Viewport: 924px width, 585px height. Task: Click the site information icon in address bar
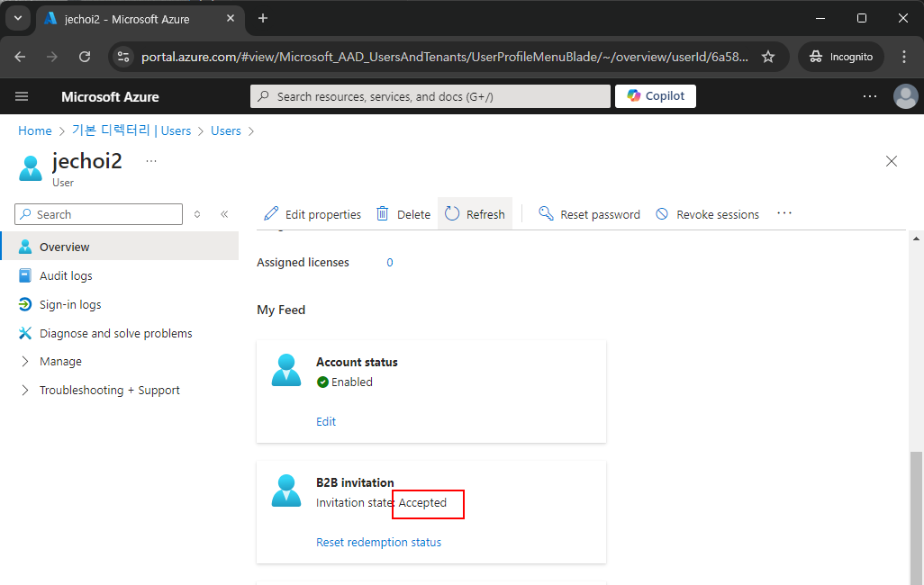tap(123, 57)
